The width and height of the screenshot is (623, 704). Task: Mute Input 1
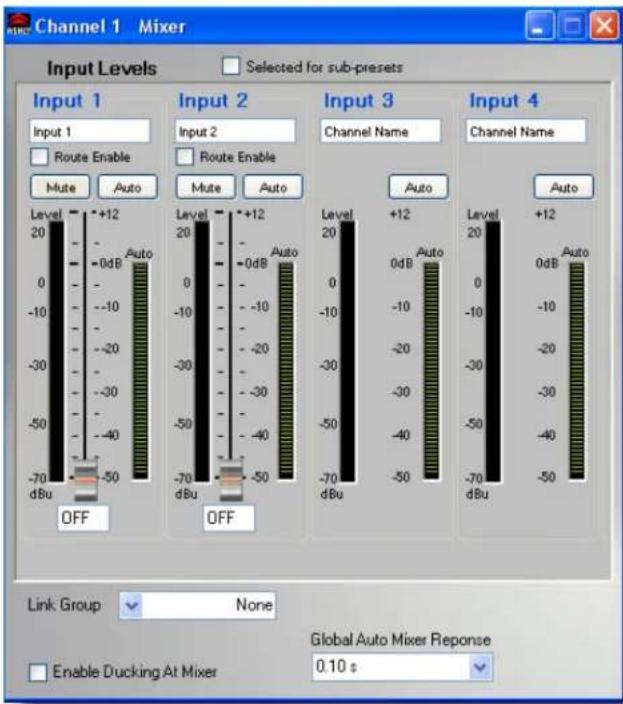60,187
